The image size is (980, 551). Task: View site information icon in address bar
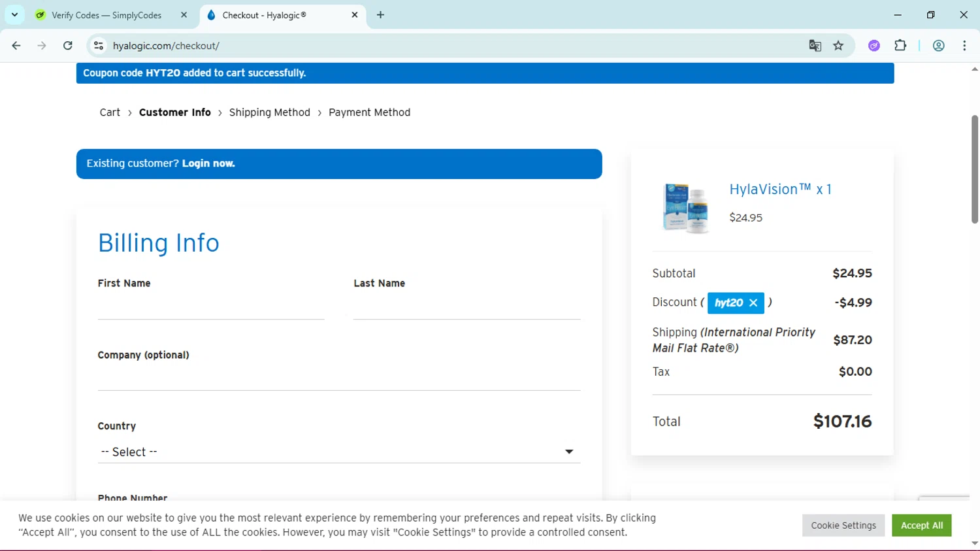[99, 46]
